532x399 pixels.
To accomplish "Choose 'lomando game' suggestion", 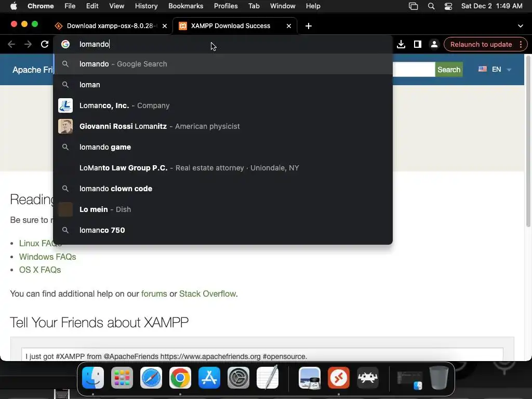I will (x=223, y=147).
